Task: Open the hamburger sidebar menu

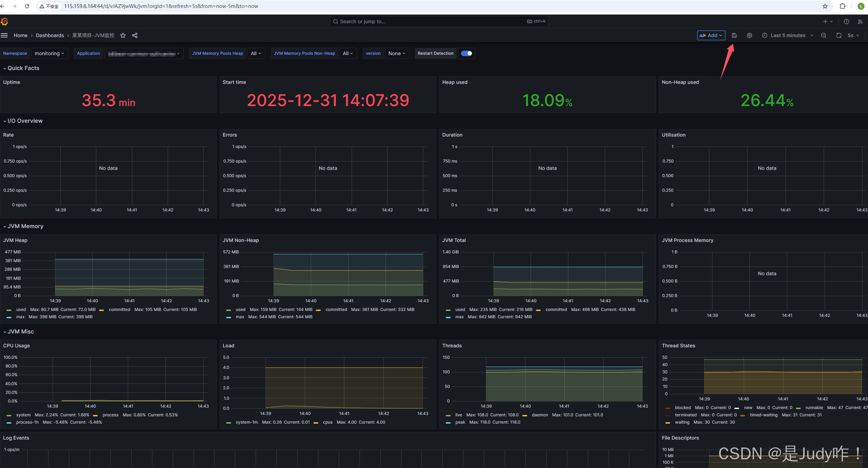Action: [x=4, y=35]
